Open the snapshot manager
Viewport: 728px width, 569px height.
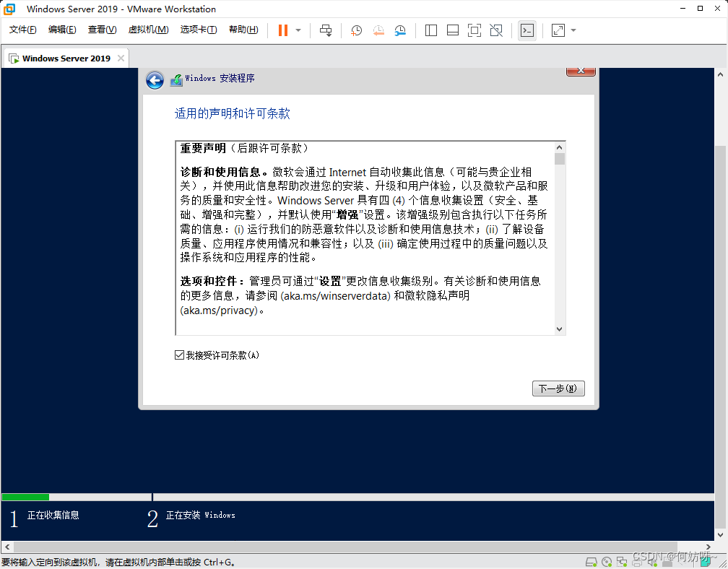(400, 30)
